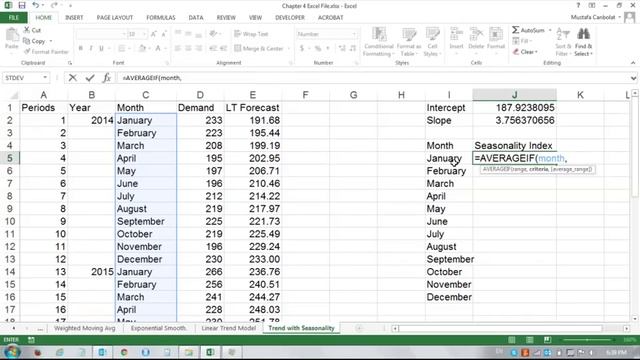The width and height of the screenshot is (640, 360).
Task: Click the Delete cells icon
Action: click(476, 35)
